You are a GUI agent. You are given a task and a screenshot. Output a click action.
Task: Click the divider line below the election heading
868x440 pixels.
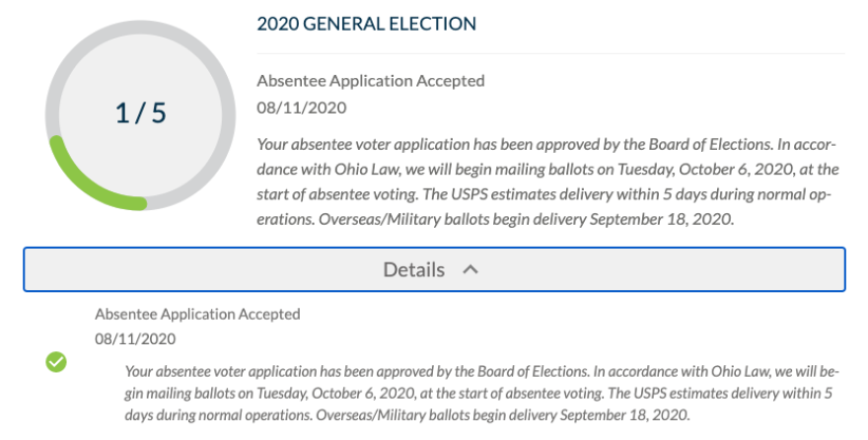click(550, 53)
